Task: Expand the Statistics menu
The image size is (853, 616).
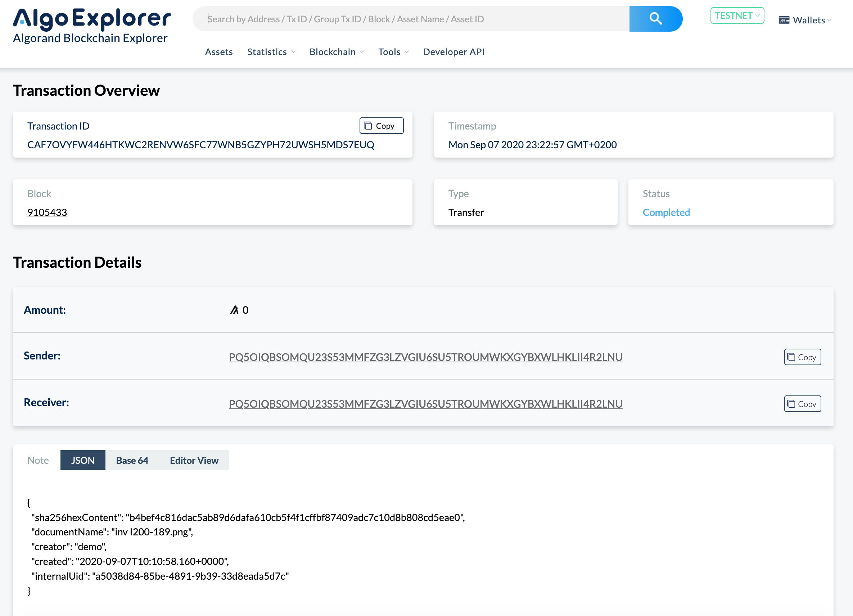Action: coord(271,52)
